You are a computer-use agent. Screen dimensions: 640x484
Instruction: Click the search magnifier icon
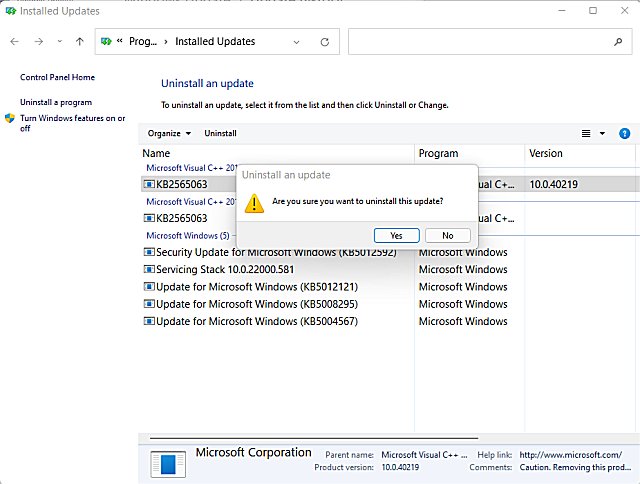[618, 41]
